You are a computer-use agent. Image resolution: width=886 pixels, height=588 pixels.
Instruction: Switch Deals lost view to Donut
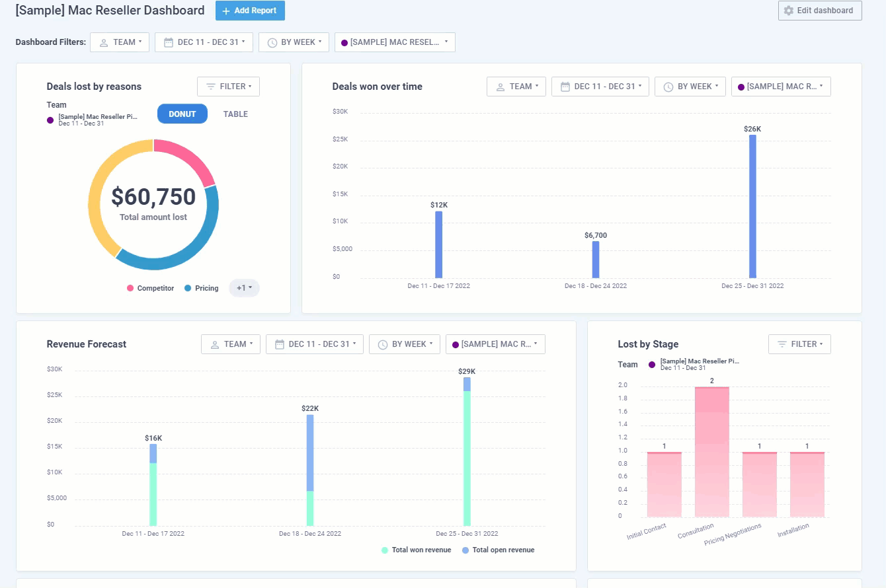click(x=182, y=114)
